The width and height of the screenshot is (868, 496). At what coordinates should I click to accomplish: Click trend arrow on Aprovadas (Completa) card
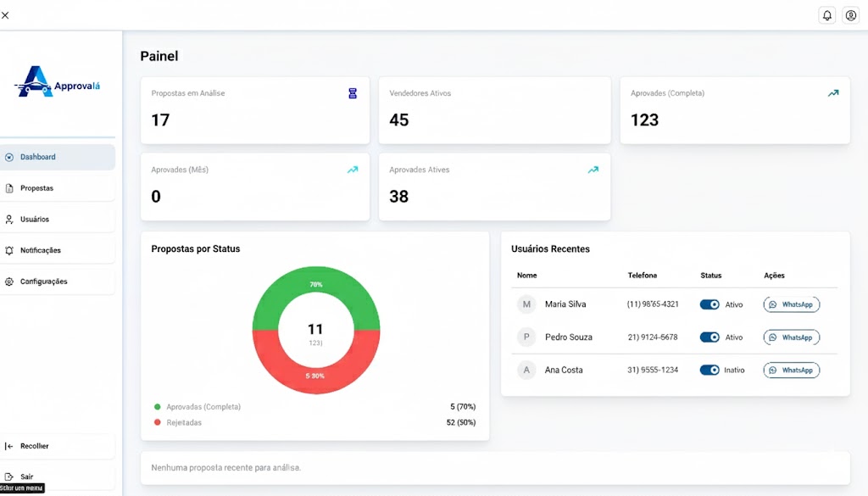point(833,93)
